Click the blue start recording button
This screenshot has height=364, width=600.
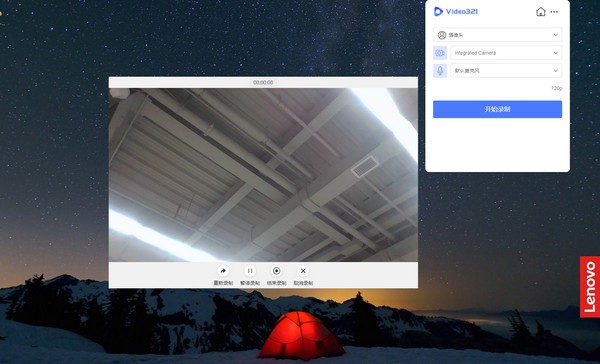click(x=497, y=109)
